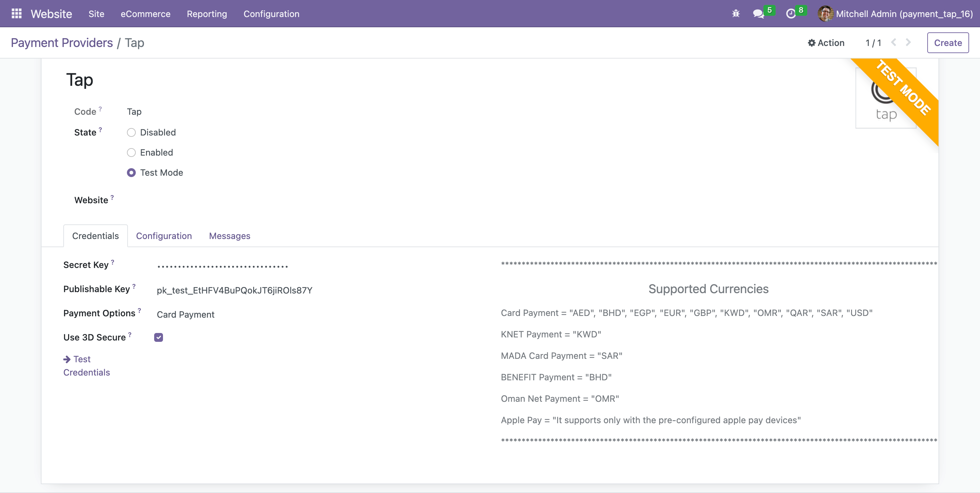Viewport: 980px width, 493px height.
Task: Open the eCommerce menu
Action: tap(145, 14)
